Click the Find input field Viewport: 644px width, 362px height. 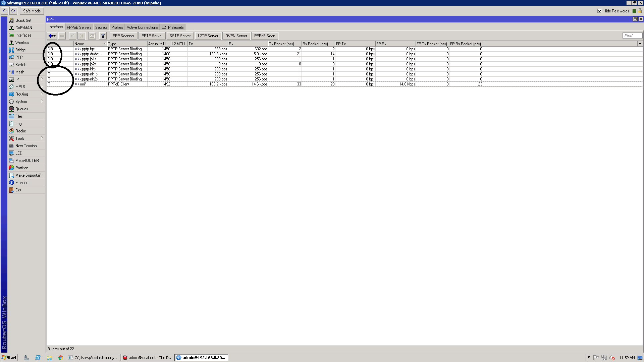coord(632,36)
